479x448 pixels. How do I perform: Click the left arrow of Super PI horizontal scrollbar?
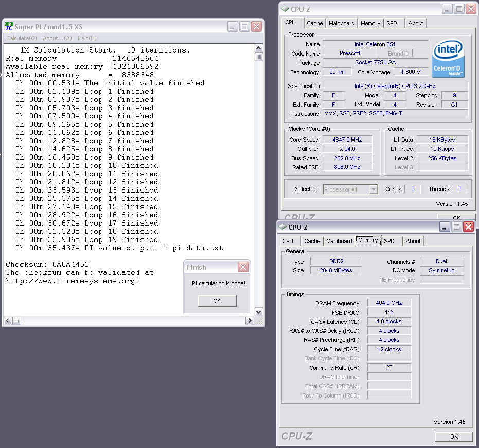8,321
